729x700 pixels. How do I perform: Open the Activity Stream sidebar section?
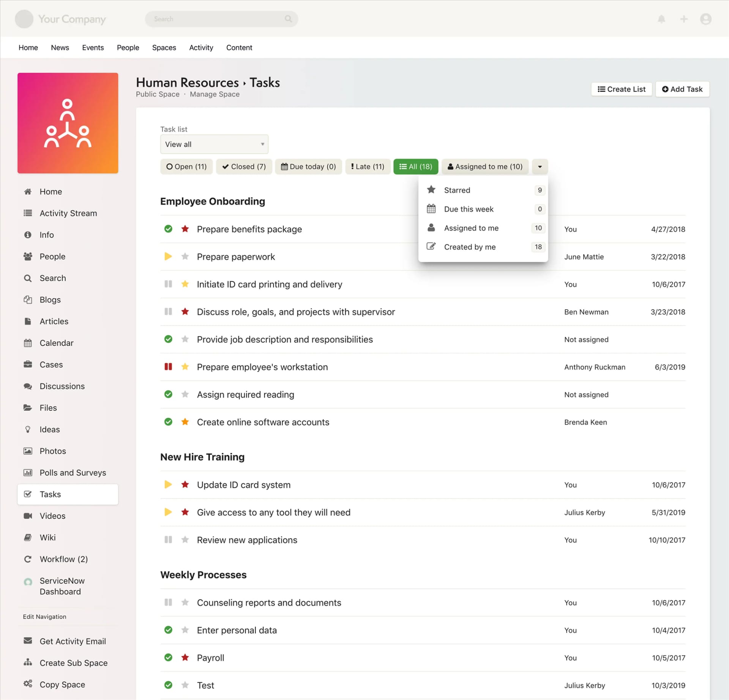(68, 213)
